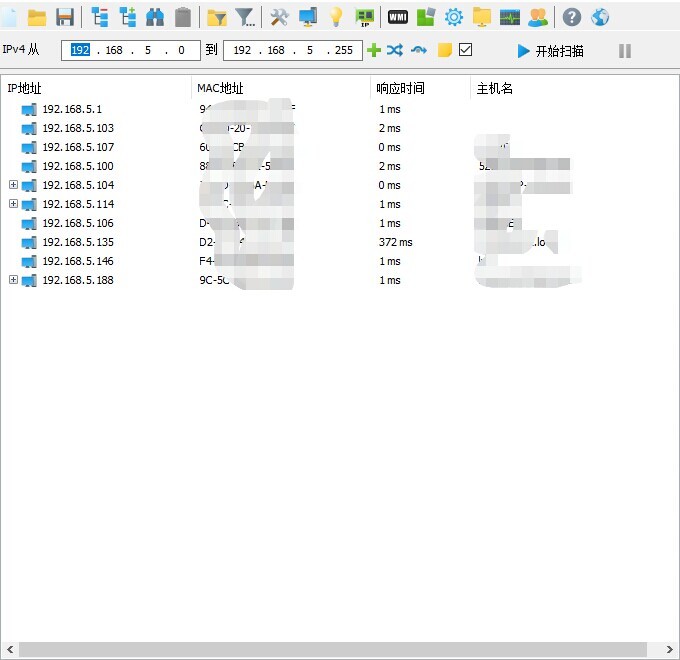Click the users group icon
Viewport: 680px width, 660px height.
coord(538,17)
